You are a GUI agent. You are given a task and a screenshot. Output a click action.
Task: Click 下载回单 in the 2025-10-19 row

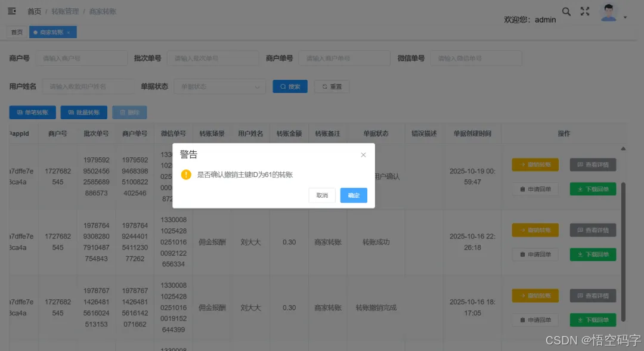point(593,190)
